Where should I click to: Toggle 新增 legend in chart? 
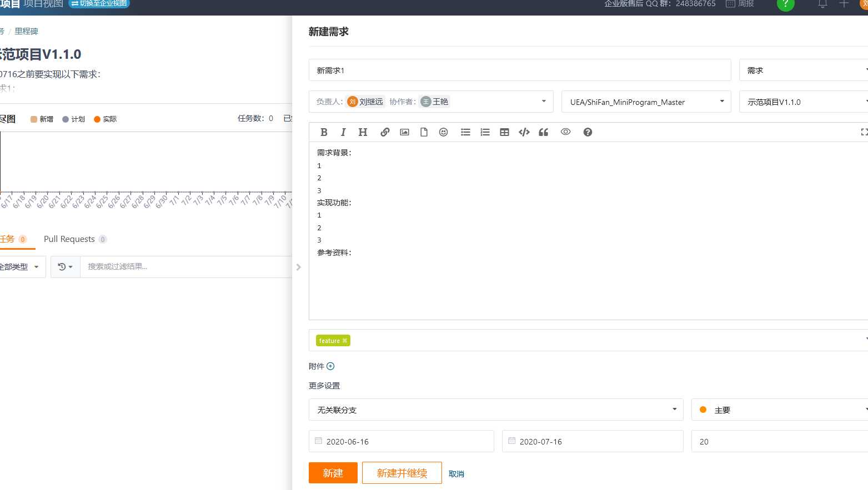(x=42, y=119)
